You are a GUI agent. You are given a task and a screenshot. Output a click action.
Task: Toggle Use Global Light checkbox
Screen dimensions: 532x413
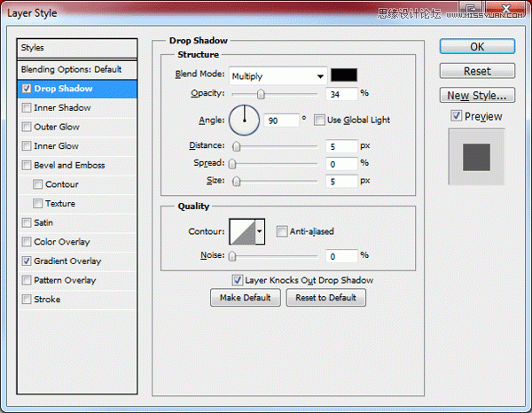click(319, 120)
